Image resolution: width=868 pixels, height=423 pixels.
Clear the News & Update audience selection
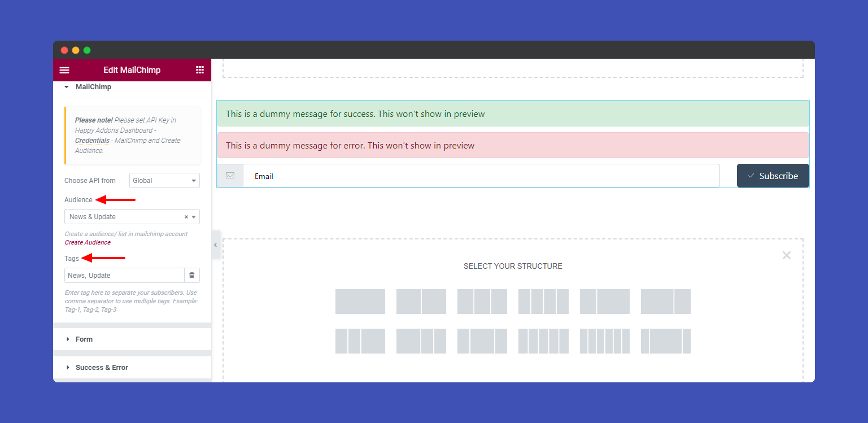pyautogui.click(x=186, y=217)
